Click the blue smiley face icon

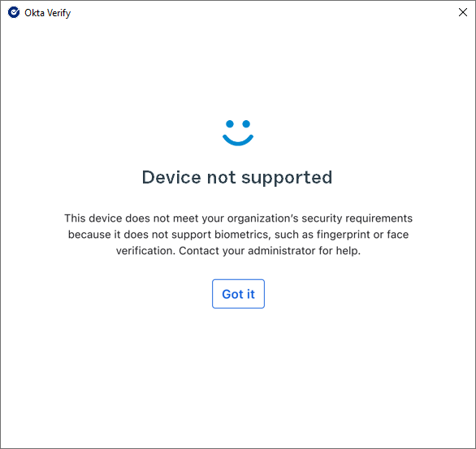(238, 132)
